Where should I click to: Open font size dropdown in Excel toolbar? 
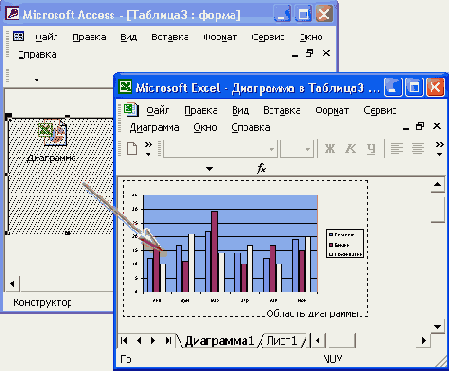coord(308,149)
